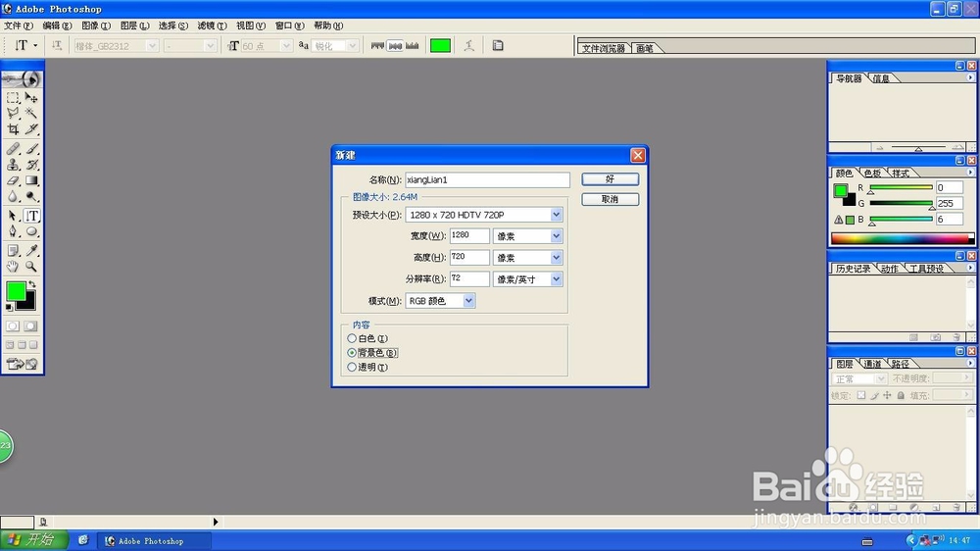Select the Slice tool
Screen dimensions: 980x551
[31, 128]
